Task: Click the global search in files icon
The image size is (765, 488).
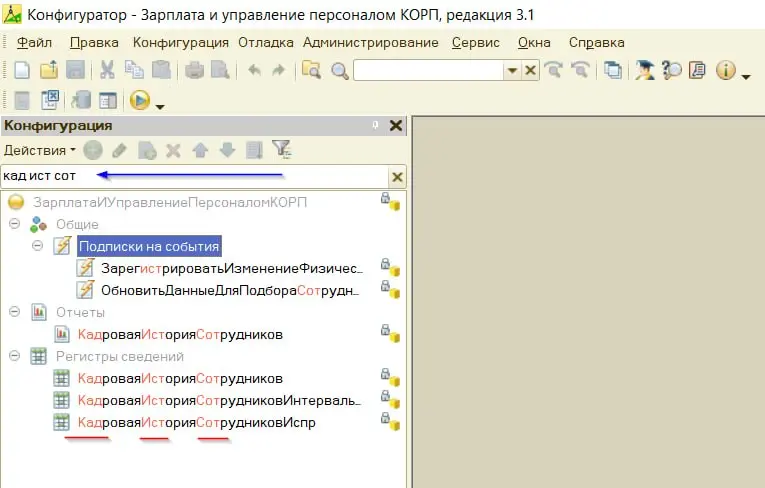Action: click(x=311, y=71)
